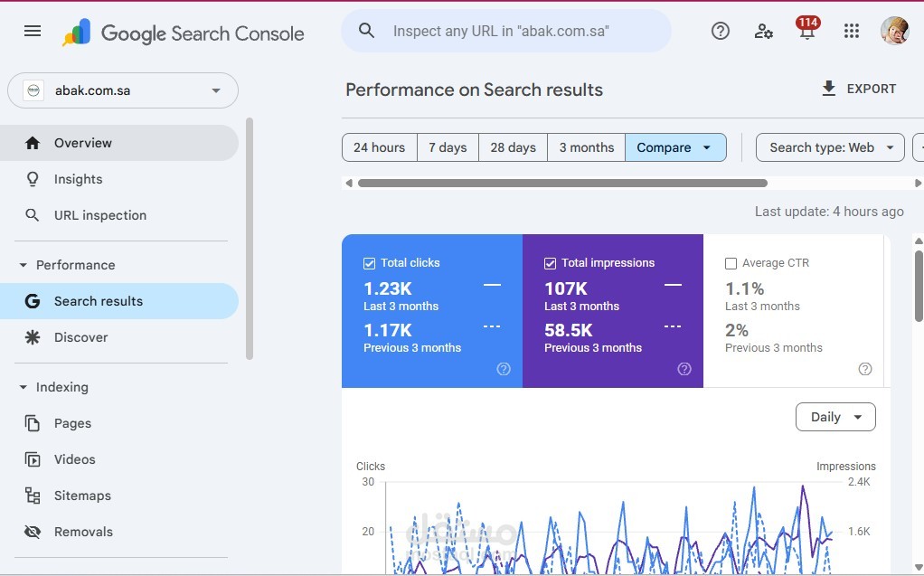Click the Average CTR help icon
Screen dimensions: 924x576
pyautogui.click(x=865, y=369)
